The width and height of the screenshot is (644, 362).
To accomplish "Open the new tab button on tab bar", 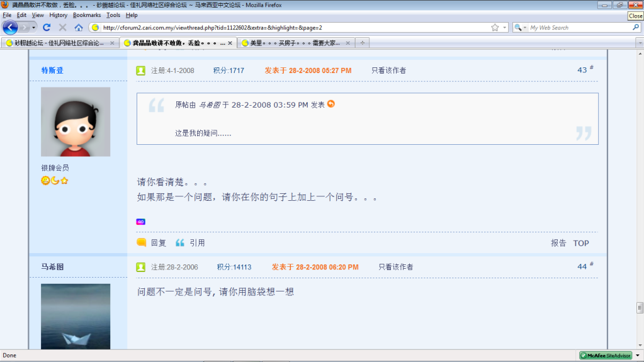I will pyautogui.click(x=362, y=43).
